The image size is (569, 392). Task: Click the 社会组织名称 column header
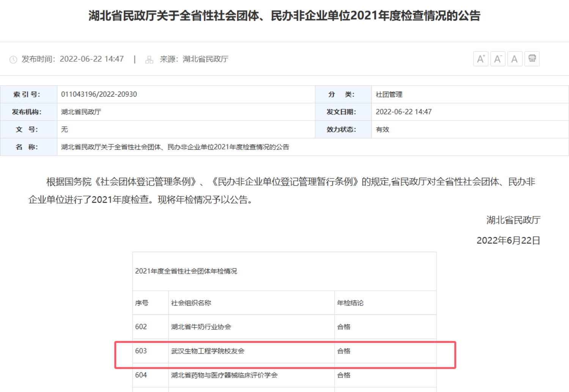tap(191, 303)
